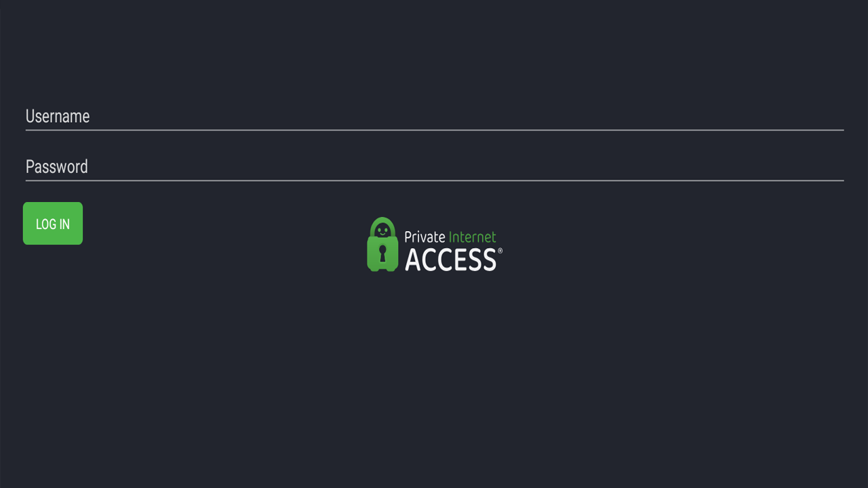
Task: Click the keyhole on the padlock icon
Action: click(382, 254)
